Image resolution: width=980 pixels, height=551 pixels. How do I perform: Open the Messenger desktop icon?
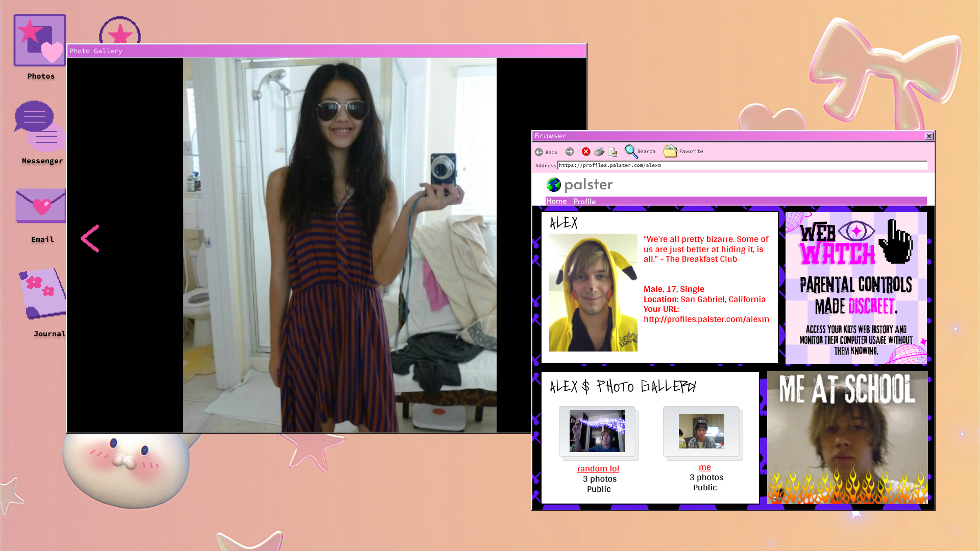coord(40,127)
